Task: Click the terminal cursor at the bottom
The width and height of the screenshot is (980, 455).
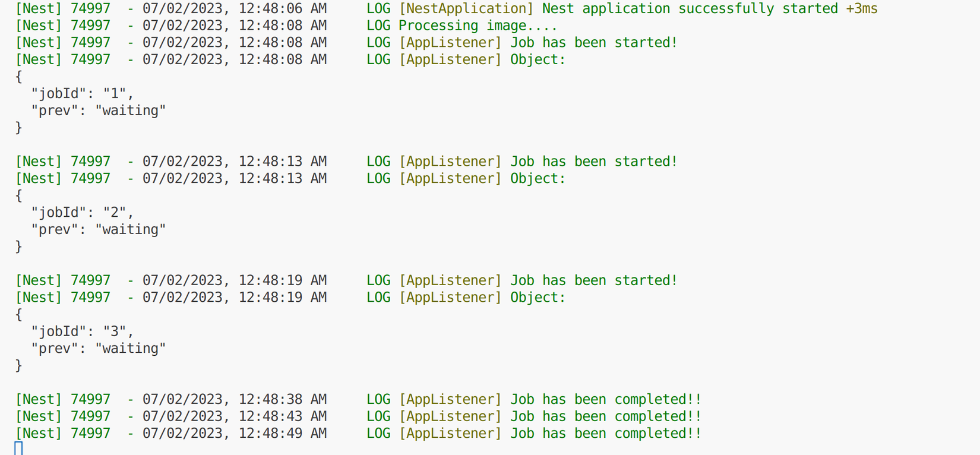Action: 18,448
